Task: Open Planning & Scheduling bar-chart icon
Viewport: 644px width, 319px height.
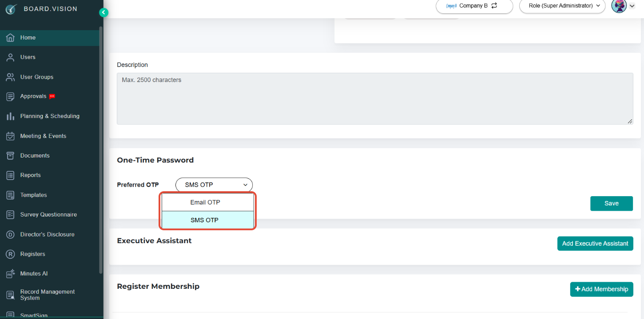Action: pyautogui.click(x=10, y=116)
